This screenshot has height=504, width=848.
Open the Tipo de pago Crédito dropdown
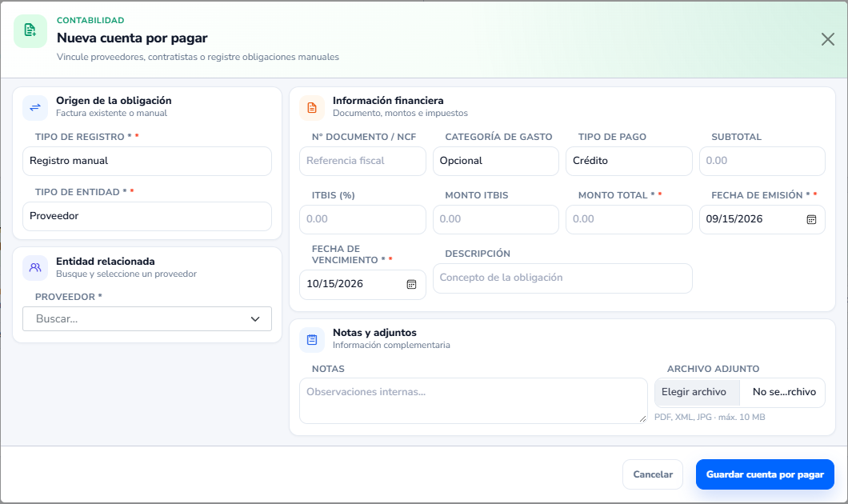point(629,161)
